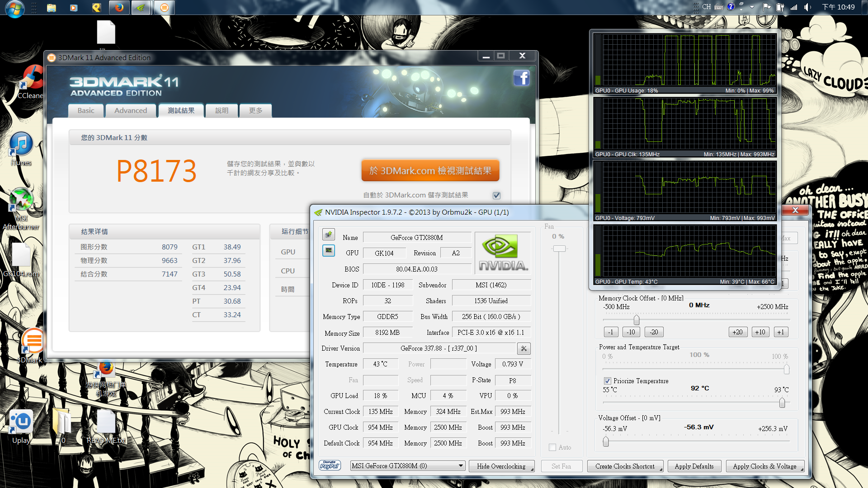Click tools icon beside Driver Version
The image size is (868, 488).
click(x=524, y=348)
